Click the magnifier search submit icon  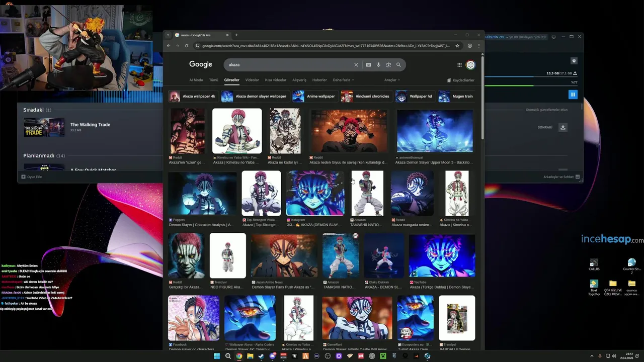398,65
